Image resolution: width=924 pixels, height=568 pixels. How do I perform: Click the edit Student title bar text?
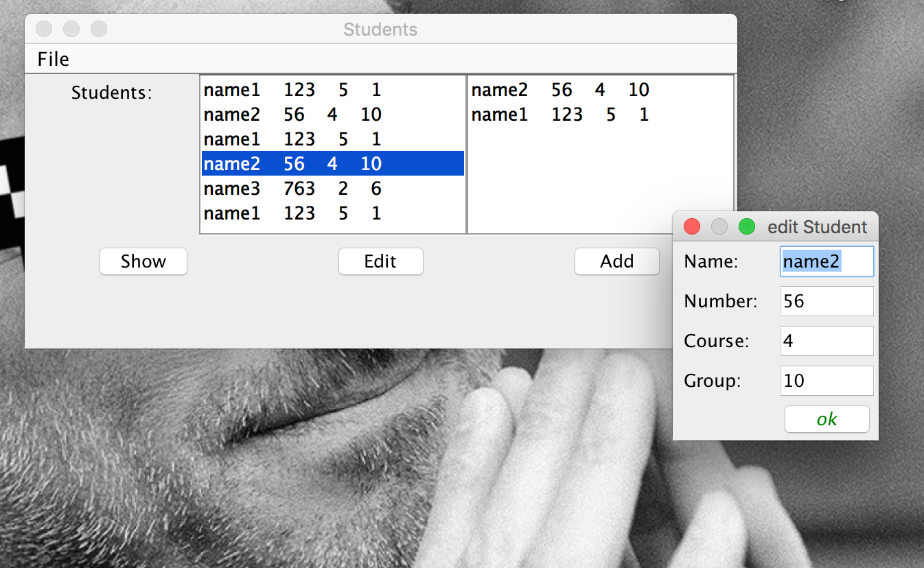pyautogui.click(x=818, y=227)
